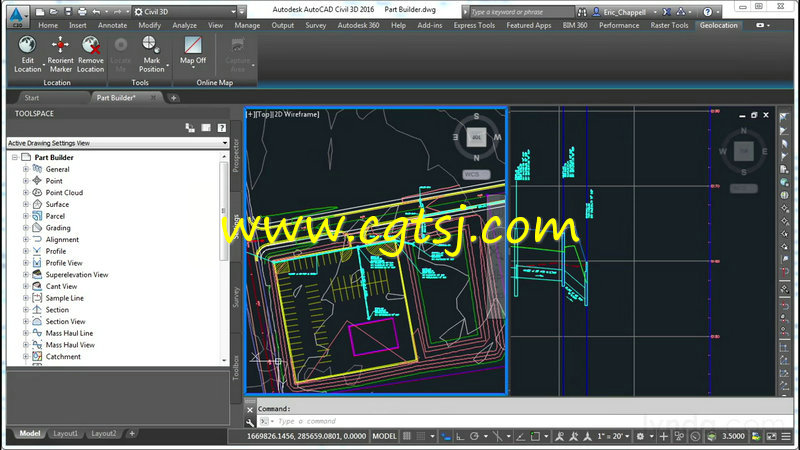Expand the Surface settings node
The width and height of the screenshot is (800, 450).
pyautogui.click(x=26, y=204)
